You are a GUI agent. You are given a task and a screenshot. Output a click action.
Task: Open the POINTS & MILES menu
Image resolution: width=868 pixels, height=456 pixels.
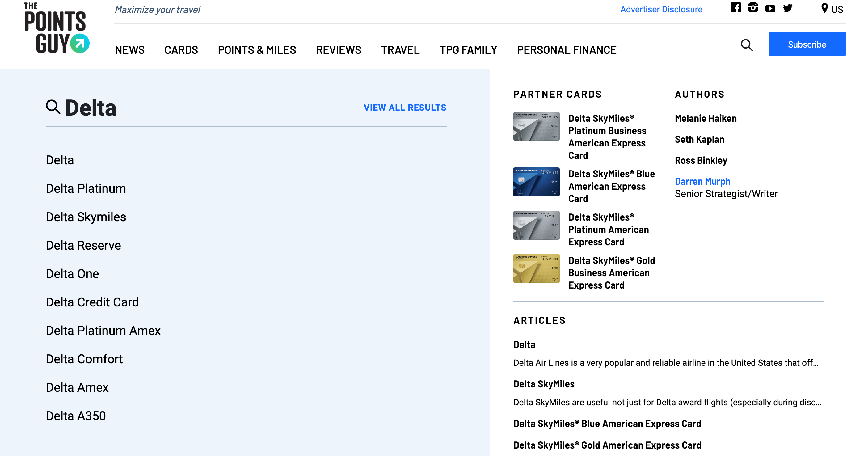pos(257,50)
